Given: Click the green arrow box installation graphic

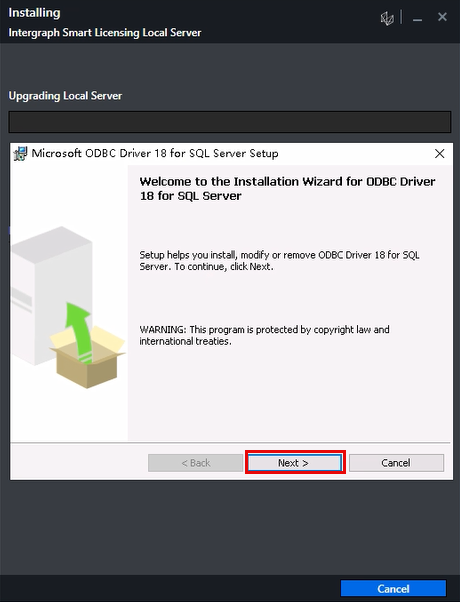Looking at the screenshot, I should (88, 345).
